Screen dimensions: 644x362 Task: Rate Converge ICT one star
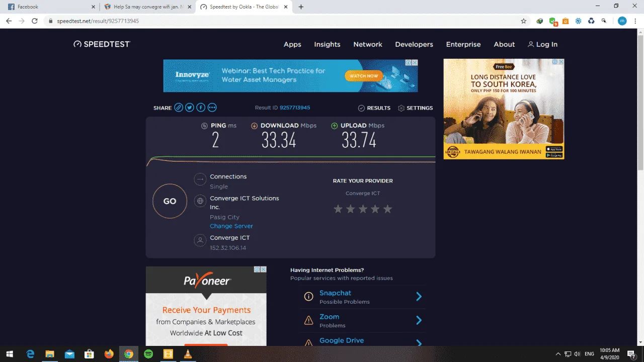[x=338, y=209]
